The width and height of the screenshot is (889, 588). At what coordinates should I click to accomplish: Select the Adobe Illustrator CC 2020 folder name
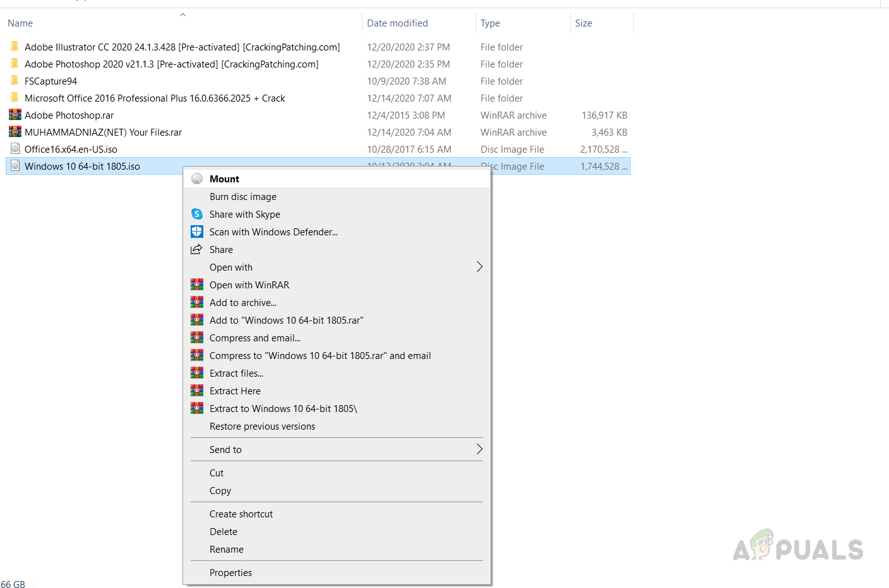182,47
